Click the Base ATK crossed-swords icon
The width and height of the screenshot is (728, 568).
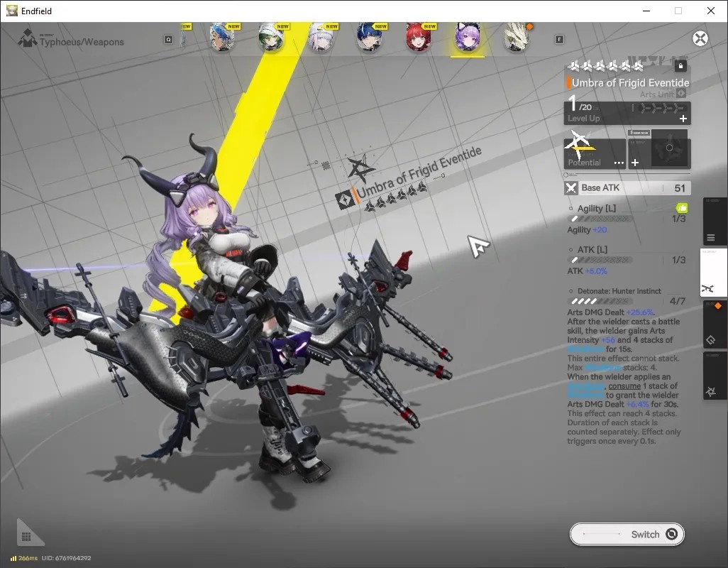click(x=571, y=188)
